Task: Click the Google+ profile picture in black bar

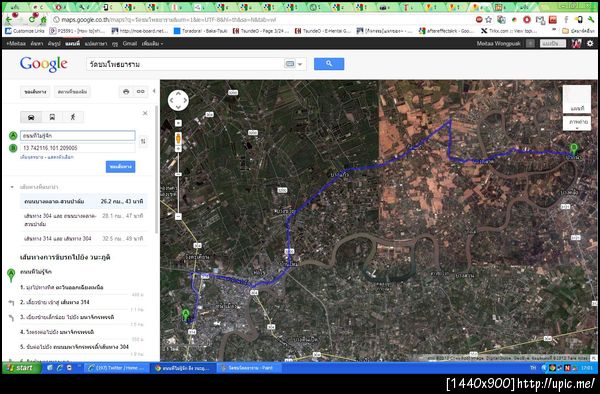Action: tap(577, 43)
